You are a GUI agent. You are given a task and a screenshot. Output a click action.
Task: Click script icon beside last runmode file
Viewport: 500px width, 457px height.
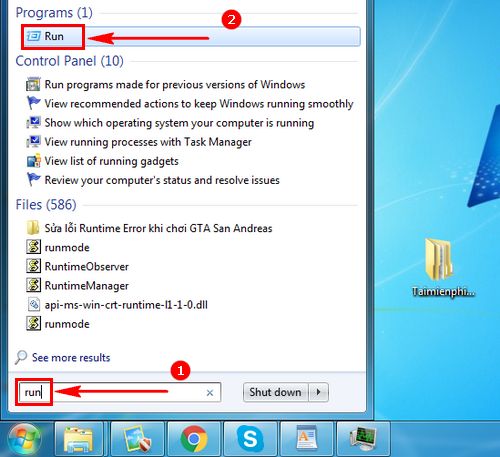pyautogui.click(x=33, y=323)
